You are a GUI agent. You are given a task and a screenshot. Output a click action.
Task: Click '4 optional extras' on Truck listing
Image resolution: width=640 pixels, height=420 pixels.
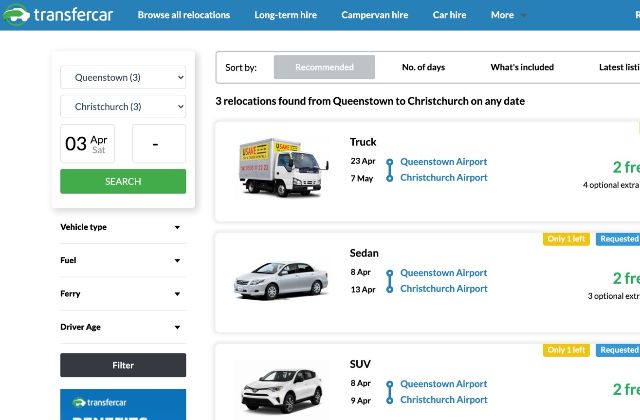pos(611,185)
